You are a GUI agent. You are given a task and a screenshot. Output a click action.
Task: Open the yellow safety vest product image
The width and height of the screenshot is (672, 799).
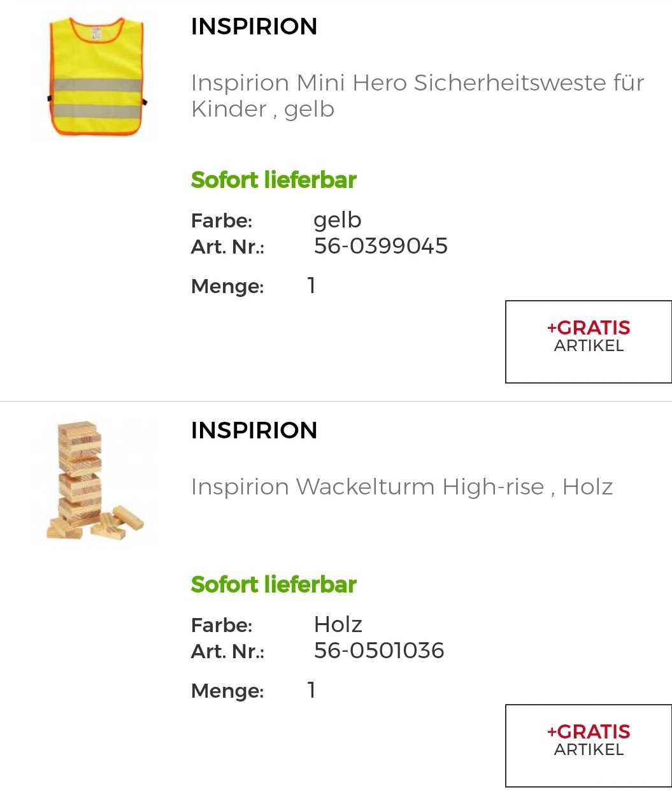click(96, 76)
